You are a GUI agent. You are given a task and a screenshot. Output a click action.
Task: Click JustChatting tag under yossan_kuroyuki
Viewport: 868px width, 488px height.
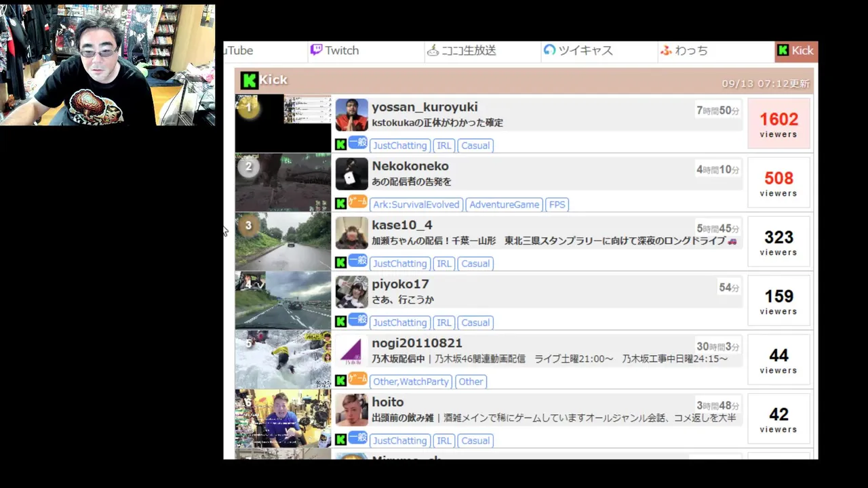pos(400,146)
